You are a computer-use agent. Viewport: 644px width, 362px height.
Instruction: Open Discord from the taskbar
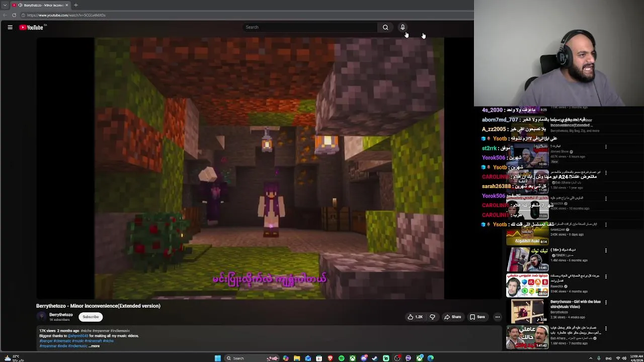(364, 358)
